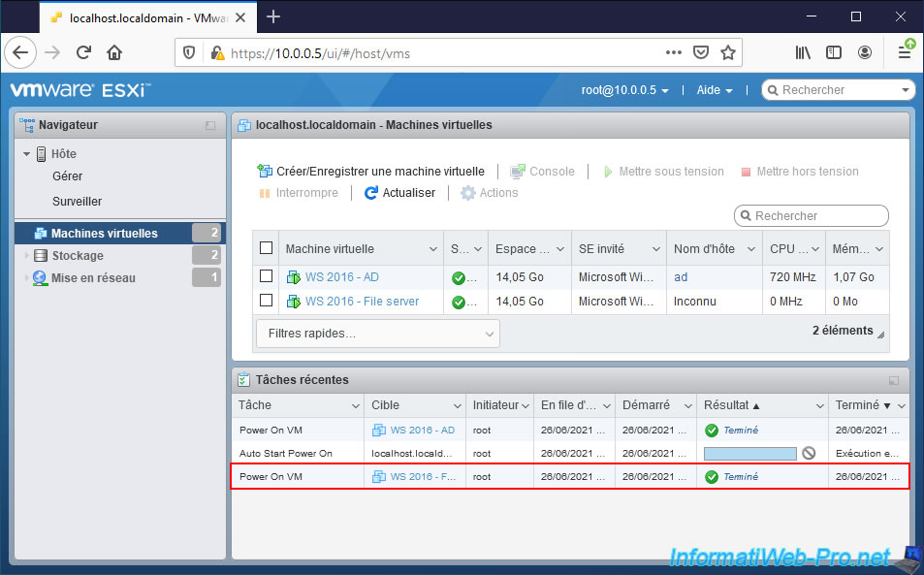Select Machines virtuelles in the navigator

(x=104, y=233)
